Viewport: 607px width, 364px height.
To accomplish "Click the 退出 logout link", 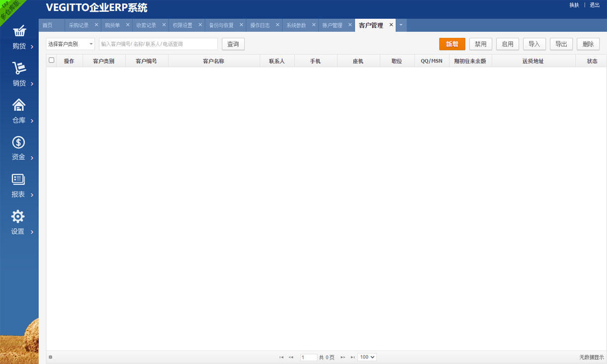I will [595, 5].
